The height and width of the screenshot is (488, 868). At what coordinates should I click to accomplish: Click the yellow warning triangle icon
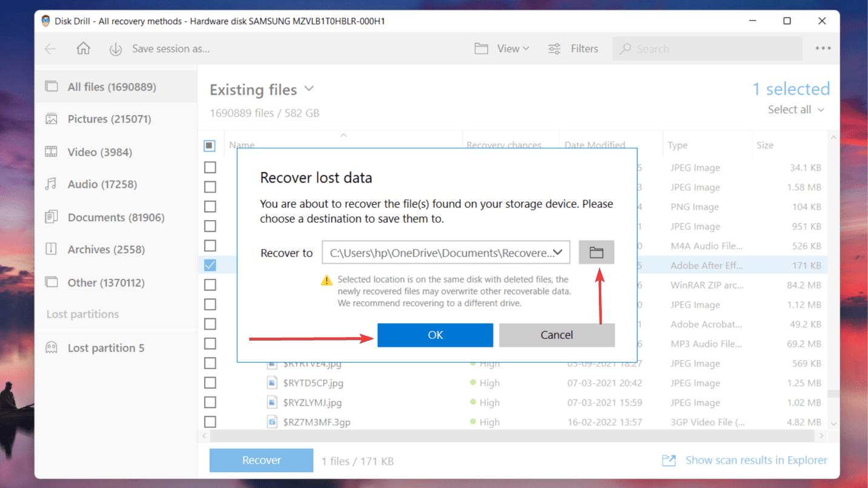tap(327, 280)
